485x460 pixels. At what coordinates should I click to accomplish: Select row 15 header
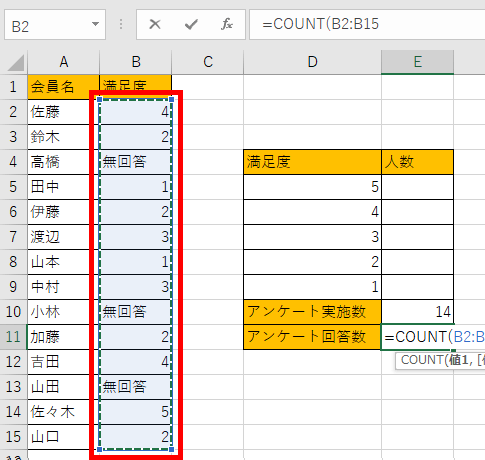click(x=13, y=437)
